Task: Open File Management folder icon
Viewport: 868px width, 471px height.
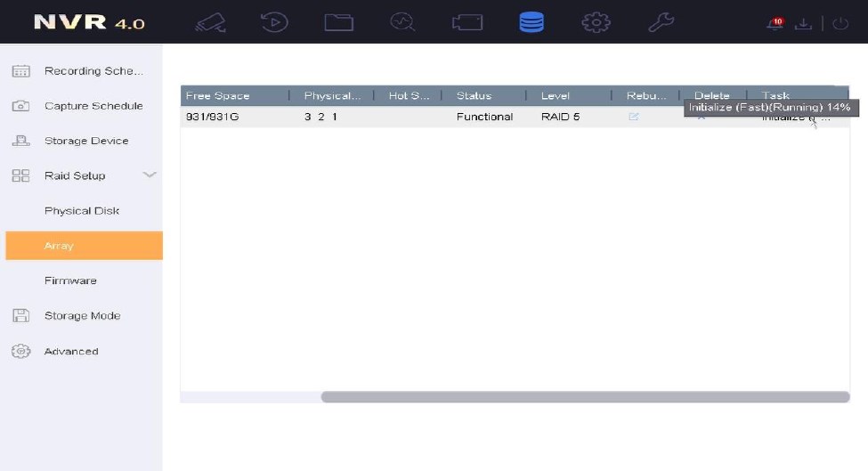Action: (x=338, y=22)
